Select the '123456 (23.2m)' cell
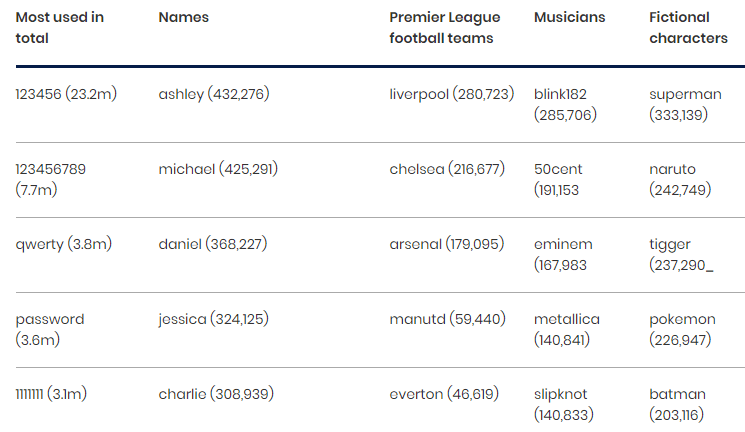This screenshot has height=432, width=745. [66, 94]
